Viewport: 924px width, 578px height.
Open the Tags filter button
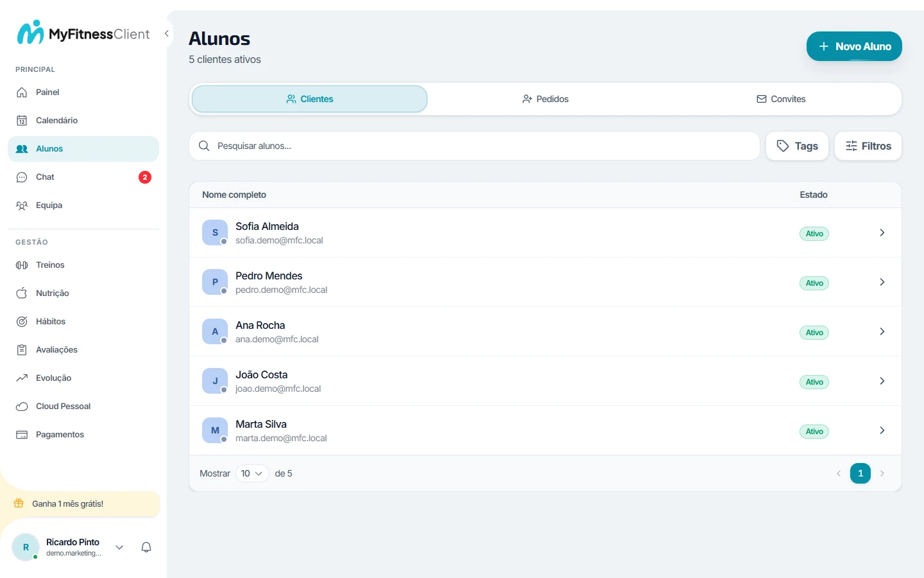797,146
